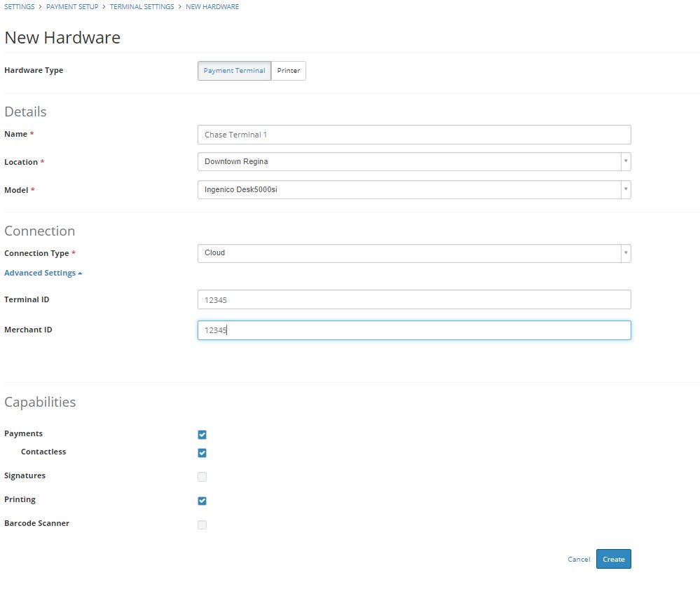Open the Model dropdown
Image resolution: width=700 pixels, height=615 pixels.
pyautogui.click(x=413, y=189)
